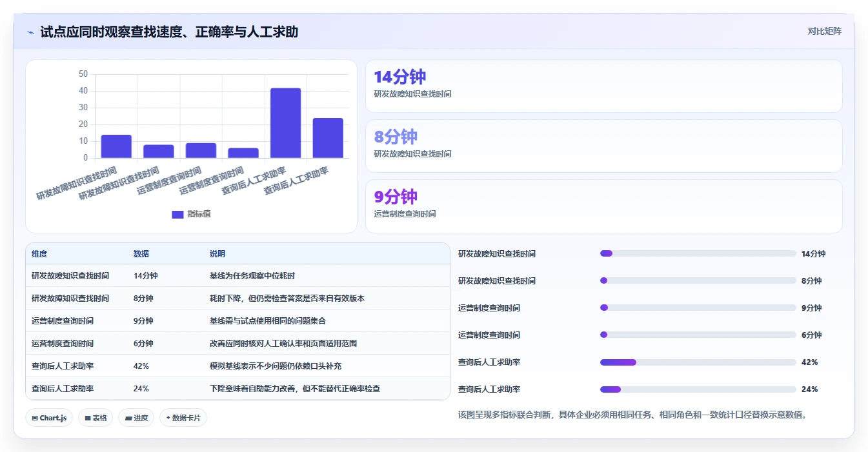
Task: Click the 24% value beside the progress bar
Action: (x=809, y=389)
